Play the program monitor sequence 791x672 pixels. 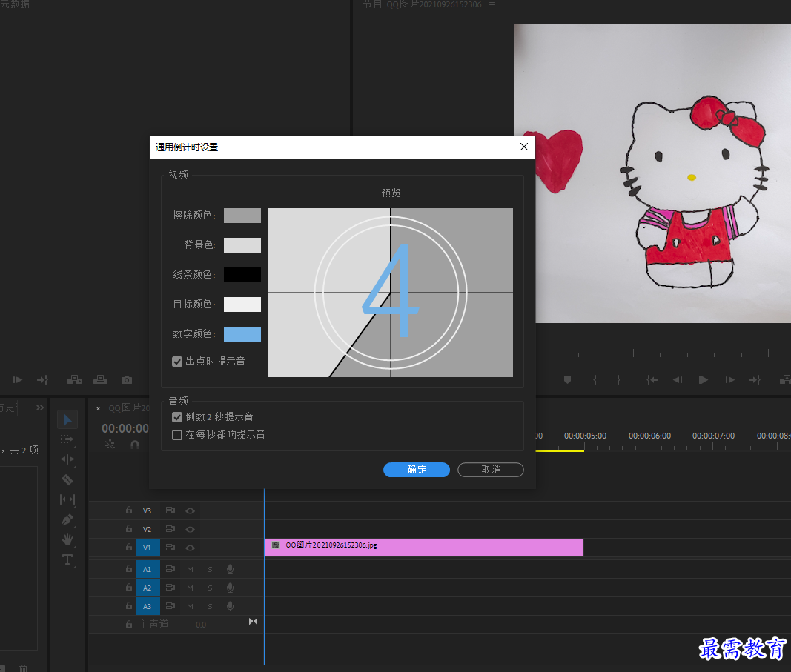pyautogui.click(x=704, y=379)
